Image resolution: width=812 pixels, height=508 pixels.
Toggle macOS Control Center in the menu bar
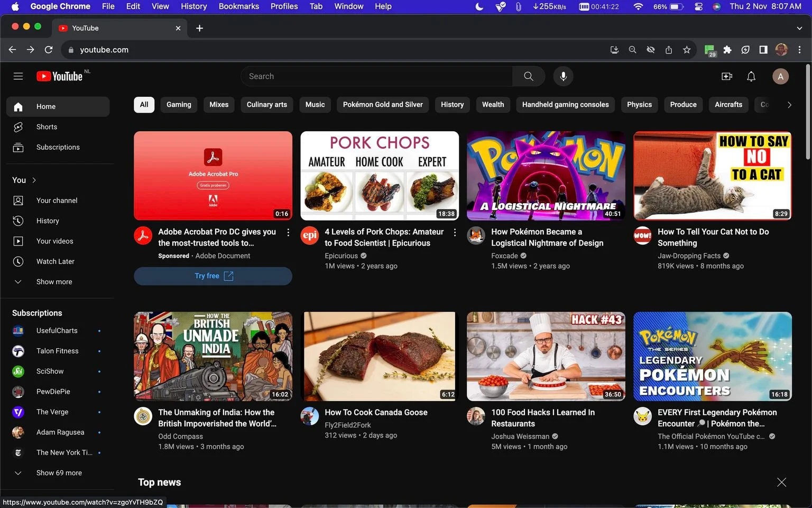698,6
